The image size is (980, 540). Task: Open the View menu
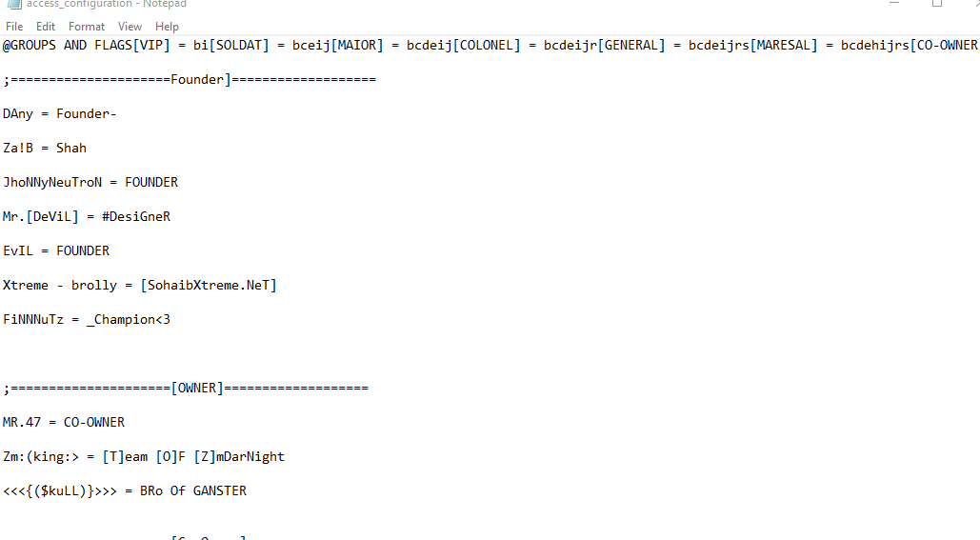(130, 27)
